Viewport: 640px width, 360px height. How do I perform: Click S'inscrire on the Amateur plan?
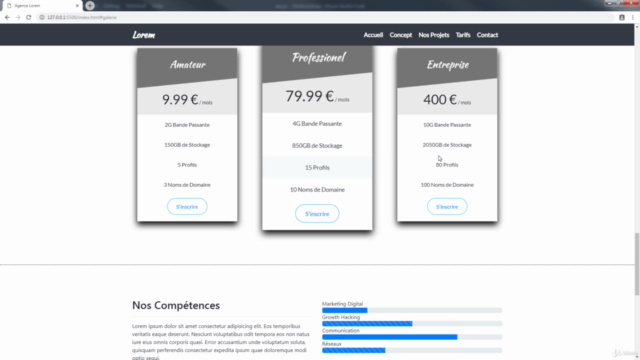coord(187,207)
